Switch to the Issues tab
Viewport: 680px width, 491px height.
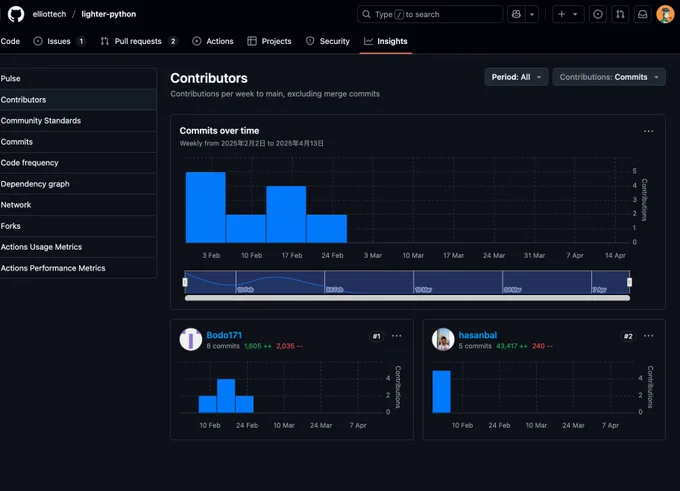click(x=59, y=41)
